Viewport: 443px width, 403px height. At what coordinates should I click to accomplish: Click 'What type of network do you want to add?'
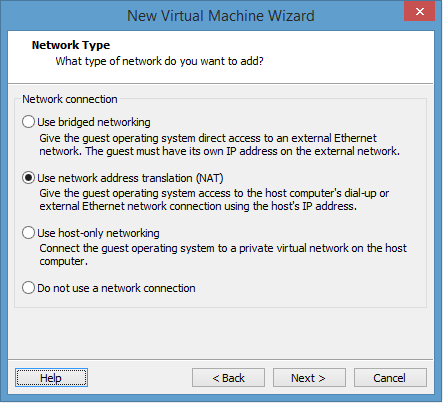(x=159, y=61)
